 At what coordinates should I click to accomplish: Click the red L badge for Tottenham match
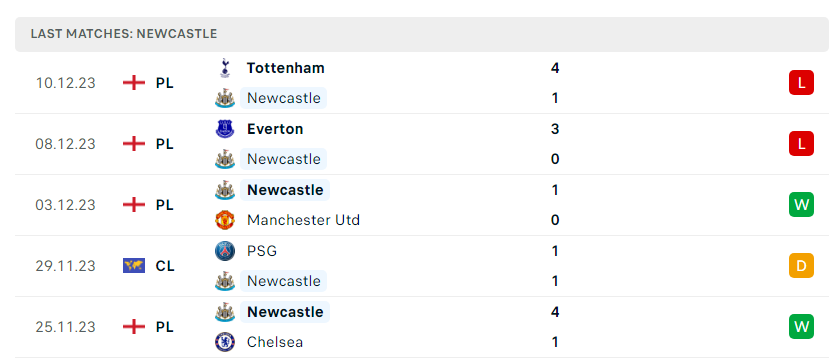tap(801, 83)
